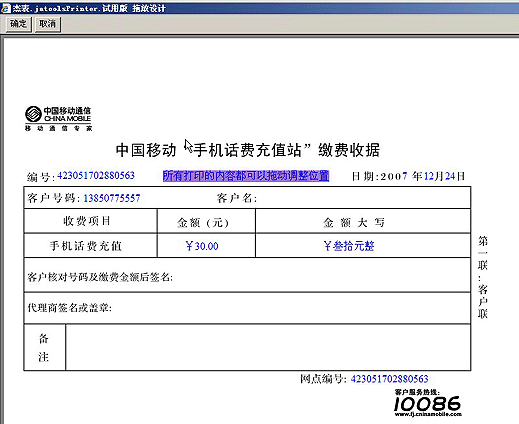Select the 网点编号 value 423051702880563
This screenshot has width=519, height=424.
coord(389,379)
